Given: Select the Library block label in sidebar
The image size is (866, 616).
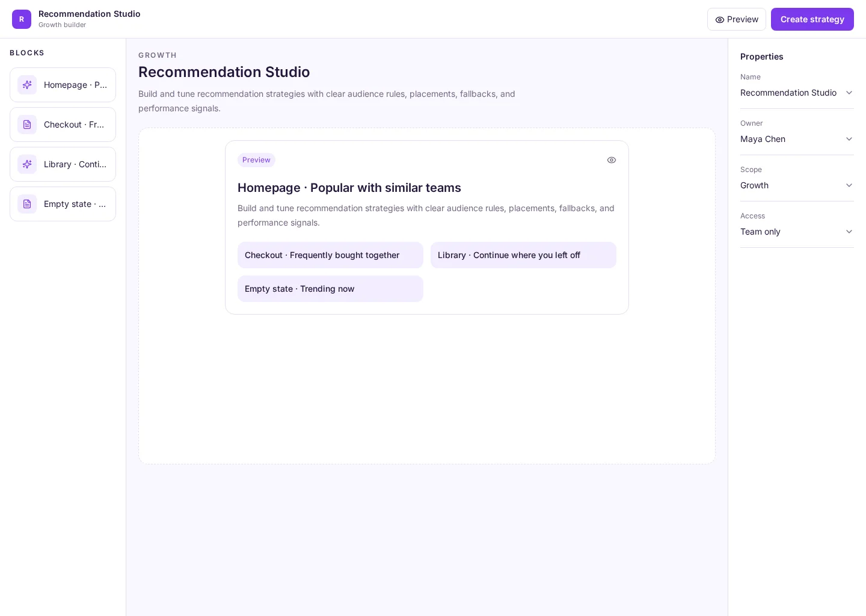Looking at the screenshot, I should 76,164.
